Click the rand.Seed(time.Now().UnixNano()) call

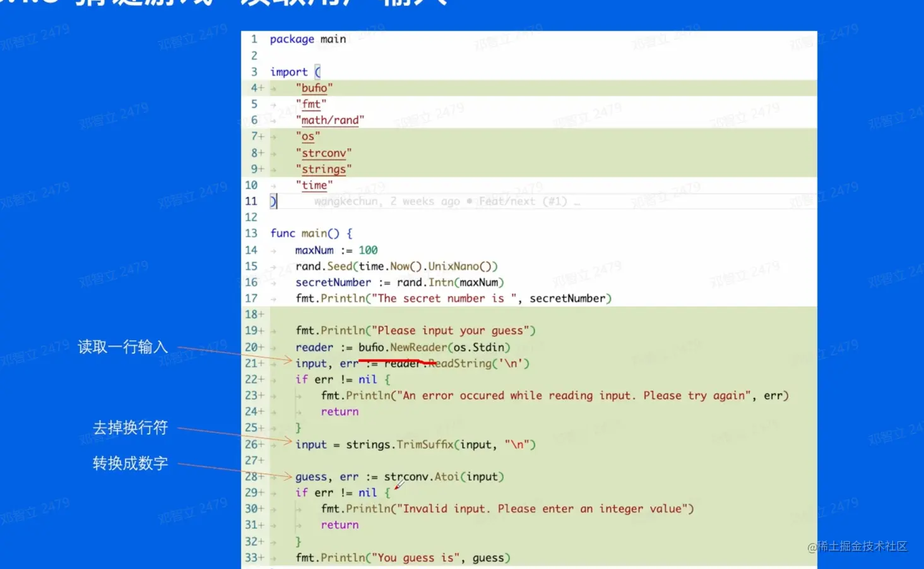click(396, 266)
